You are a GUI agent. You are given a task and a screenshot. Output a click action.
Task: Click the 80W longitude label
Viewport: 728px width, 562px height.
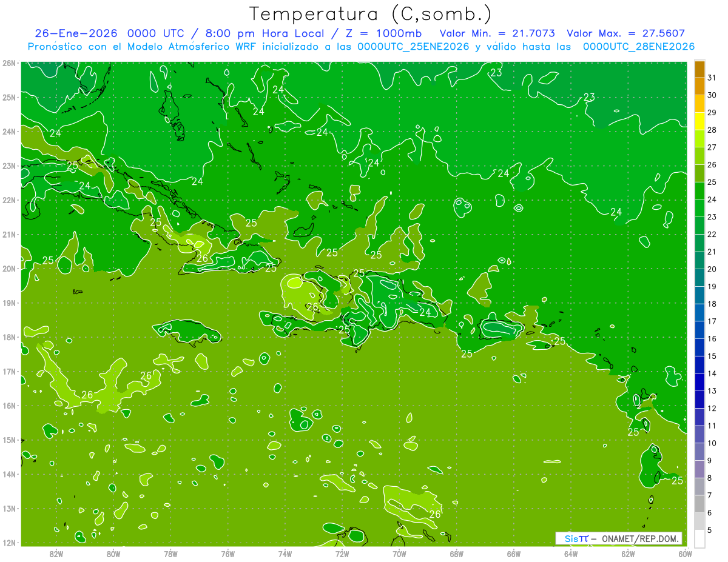113,554
